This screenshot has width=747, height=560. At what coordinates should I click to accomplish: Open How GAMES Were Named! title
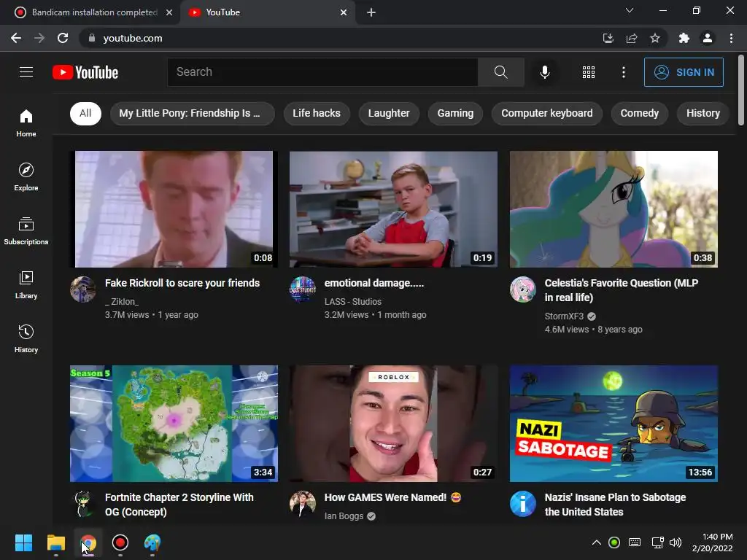click(393, 497)
